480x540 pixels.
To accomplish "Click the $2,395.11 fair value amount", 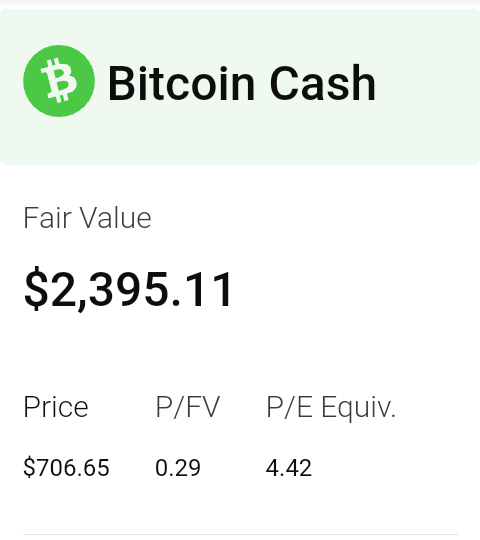I will pyautogui.click(x=128, y=289).
